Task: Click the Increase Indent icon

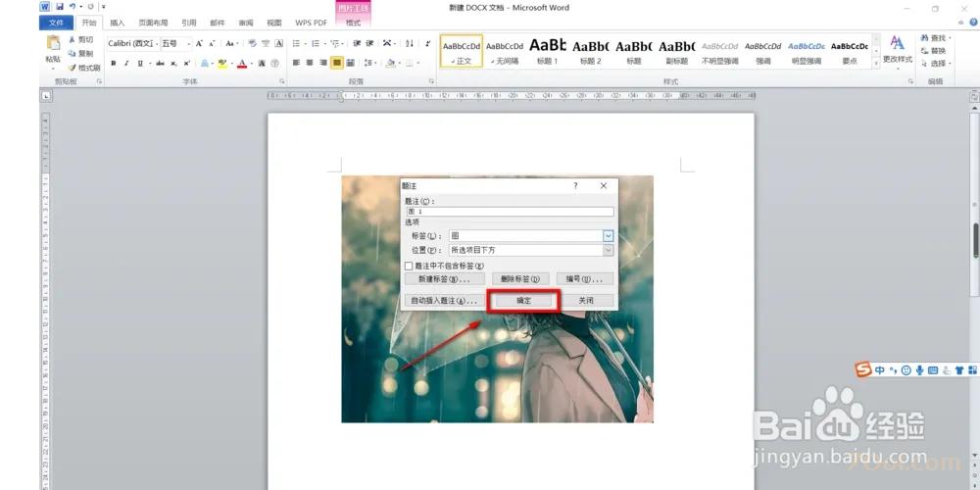Action: (369, 43)
